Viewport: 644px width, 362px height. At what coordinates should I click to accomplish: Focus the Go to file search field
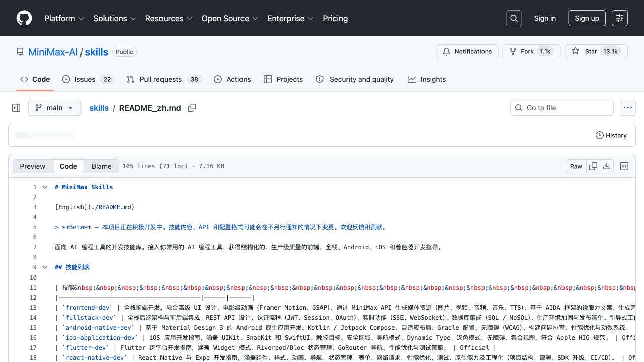pos(562,108)
